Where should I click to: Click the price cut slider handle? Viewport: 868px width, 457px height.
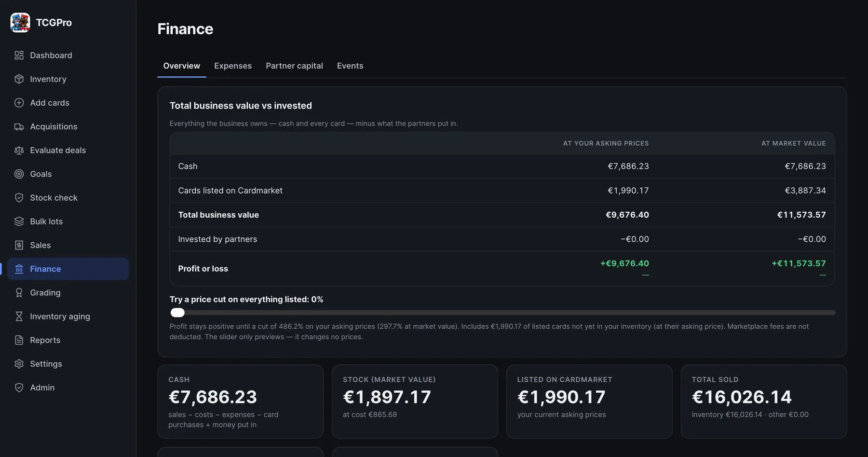click(177, 313)
